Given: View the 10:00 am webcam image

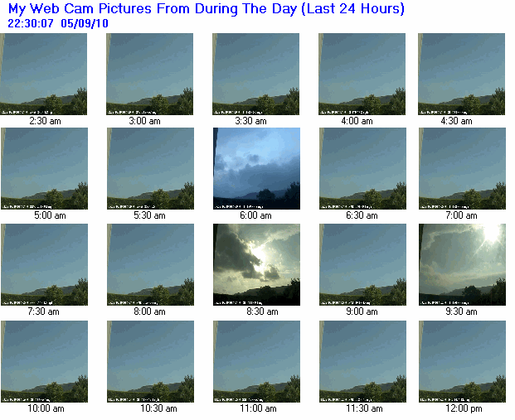Looking at the screenshot, I should pos(44,361).
